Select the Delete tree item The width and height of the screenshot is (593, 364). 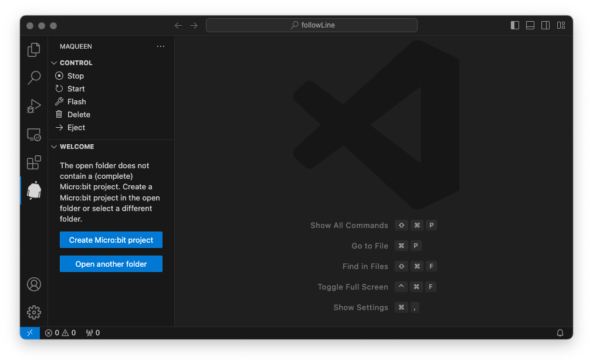pos(111,114)
